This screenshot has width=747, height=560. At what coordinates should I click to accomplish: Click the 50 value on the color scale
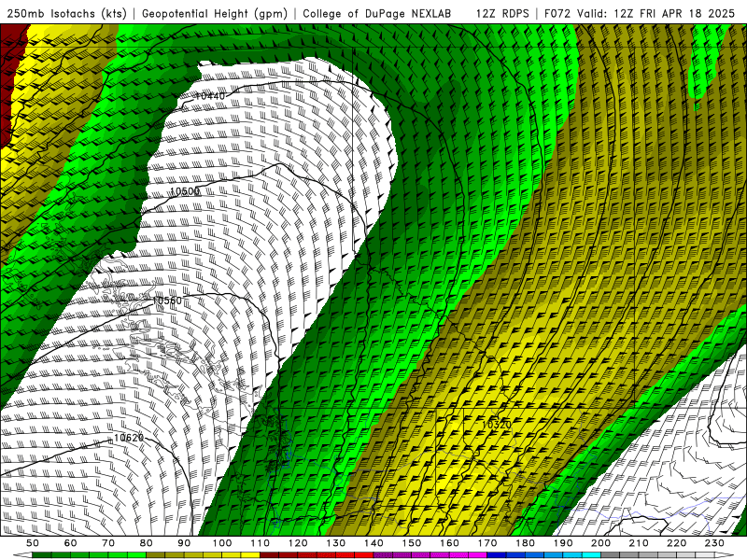[33, 543]
